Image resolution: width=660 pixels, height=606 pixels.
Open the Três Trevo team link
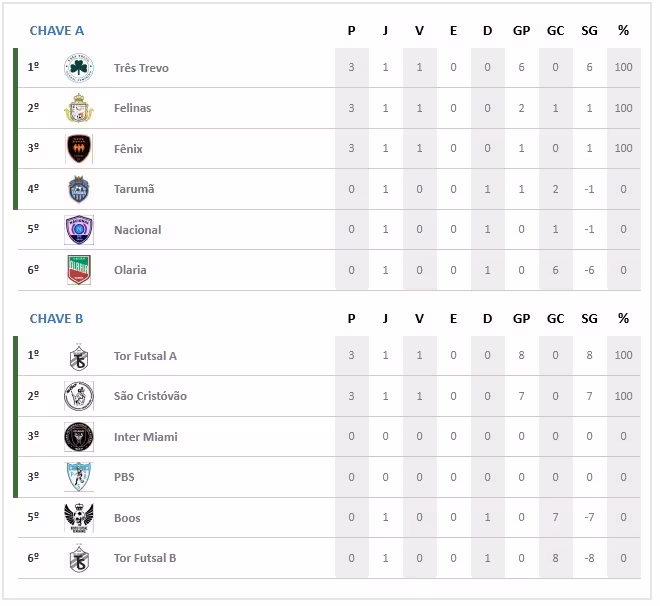[141, 68]
